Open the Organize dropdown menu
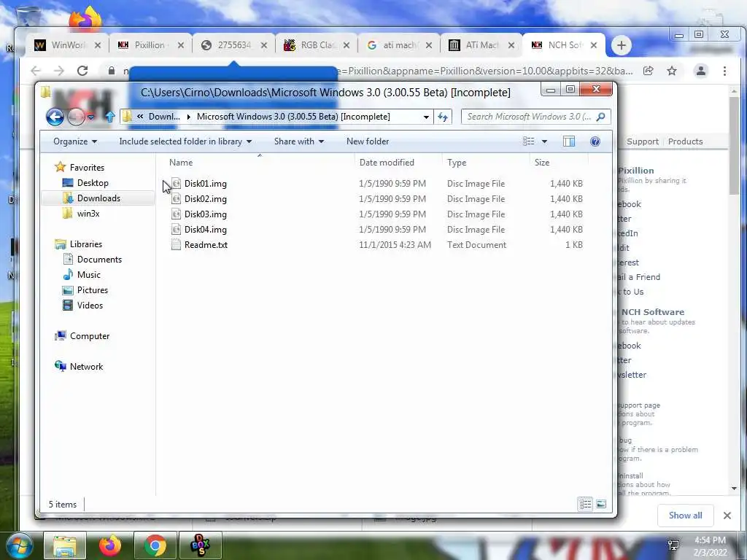Screen dimensions: 747x560 (x=75, y=141)
